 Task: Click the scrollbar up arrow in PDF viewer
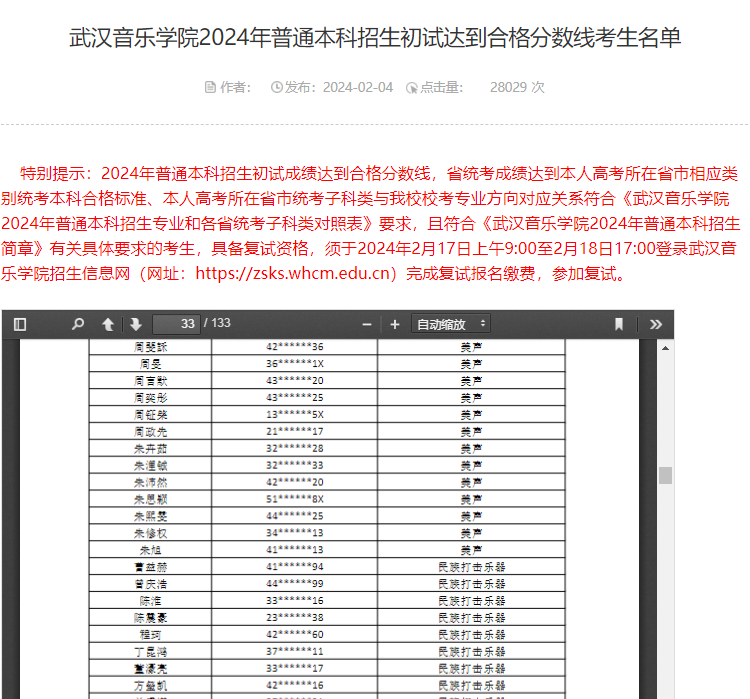tap(665, 347)
